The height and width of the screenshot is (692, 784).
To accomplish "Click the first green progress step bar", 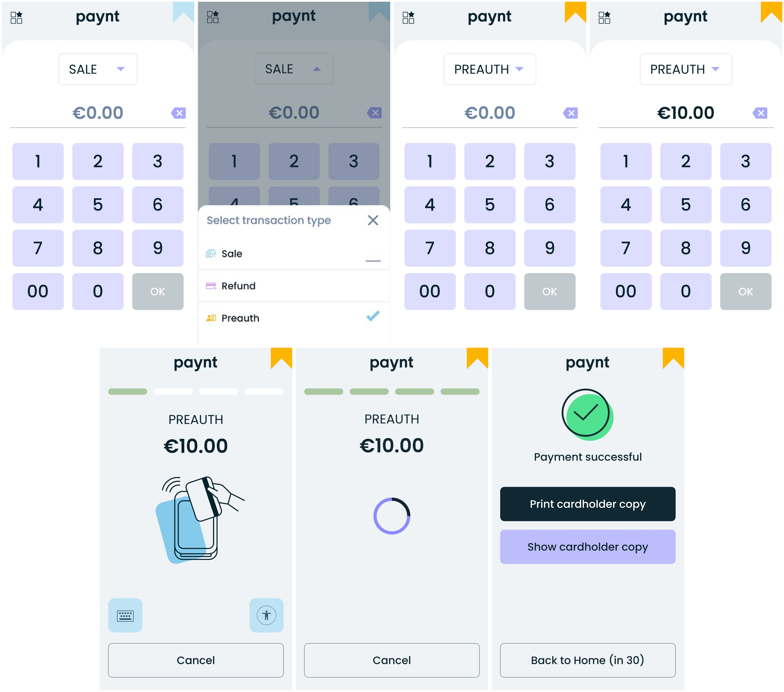I will coord(128,392).
